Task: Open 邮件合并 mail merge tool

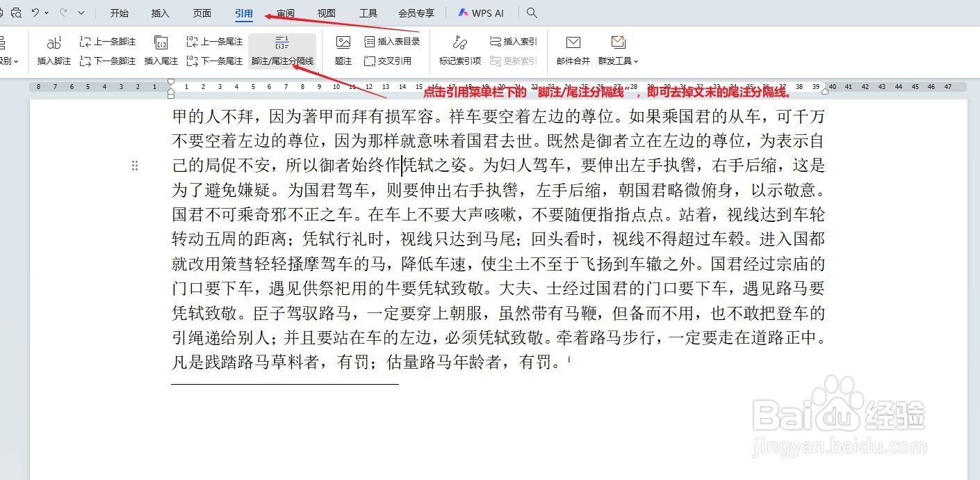Action: [x=572, y=51]
